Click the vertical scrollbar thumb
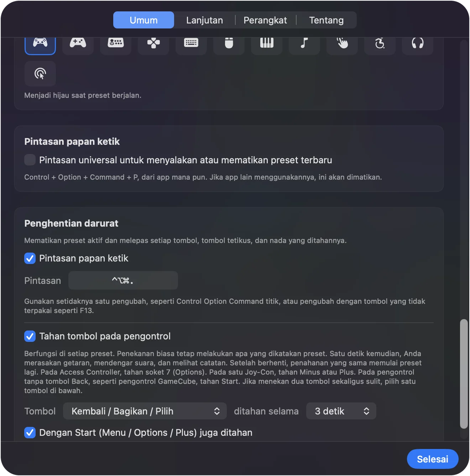This screenshot has width=470, height=476. coord(464,374)
